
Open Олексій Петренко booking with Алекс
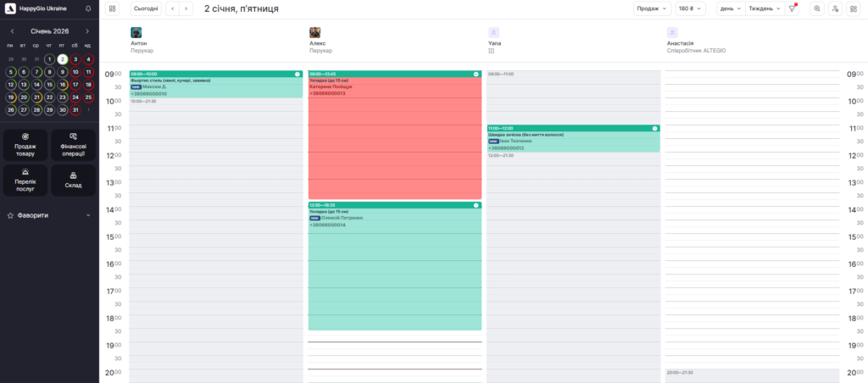pyautogui.click(x=395, y=266)
